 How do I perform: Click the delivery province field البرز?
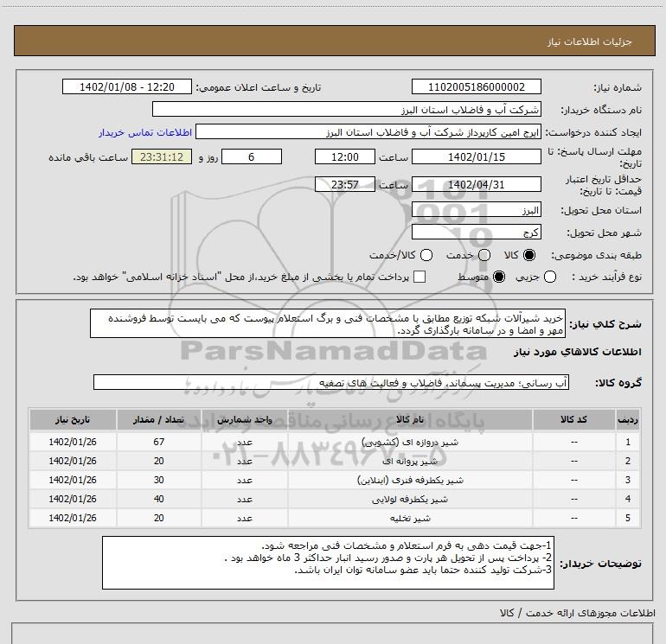pyautogui.click(x=476, y=210)
